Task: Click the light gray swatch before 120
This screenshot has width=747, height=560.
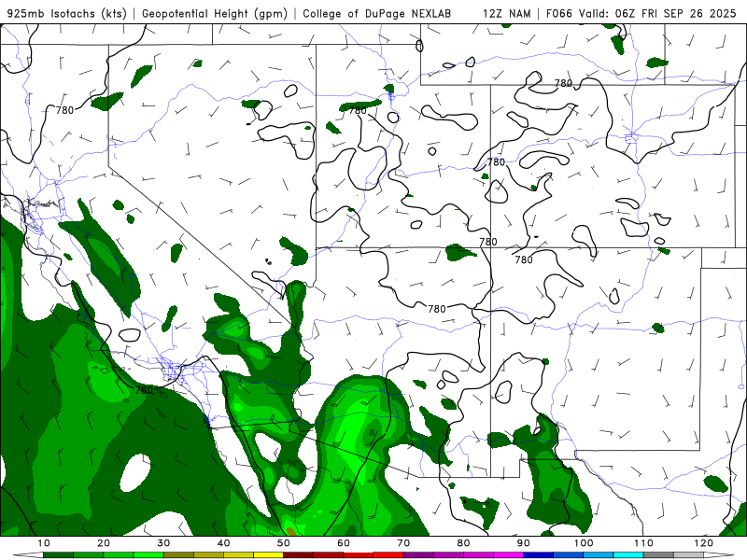Action: coord(688,555)
